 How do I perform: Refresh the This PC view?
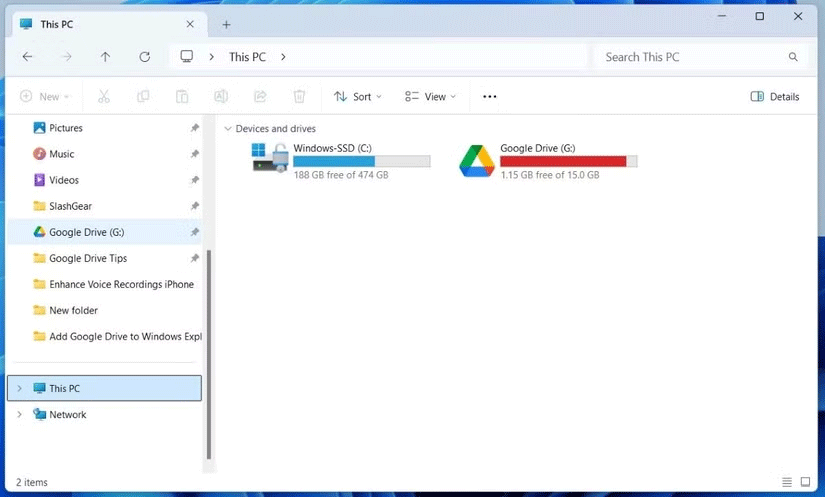click(145, 57)
